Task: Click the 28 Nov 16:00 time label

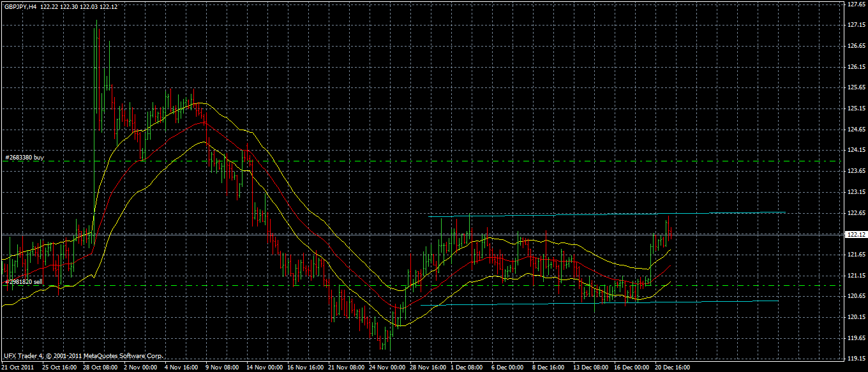Action: pos(427,368)
